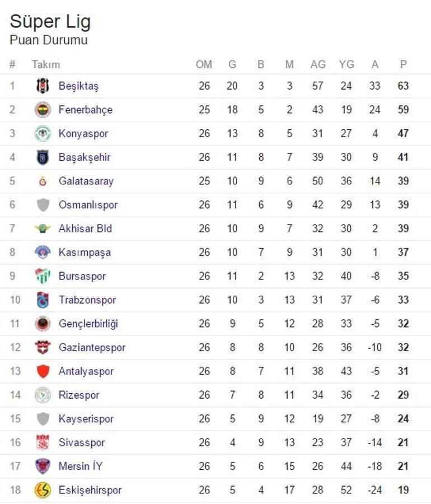Image resolution: width=431 pixels, height=504 pixels.
Task: Click the Başakşehir club badge
Action: pyautogui.click(x=43, y=157)
